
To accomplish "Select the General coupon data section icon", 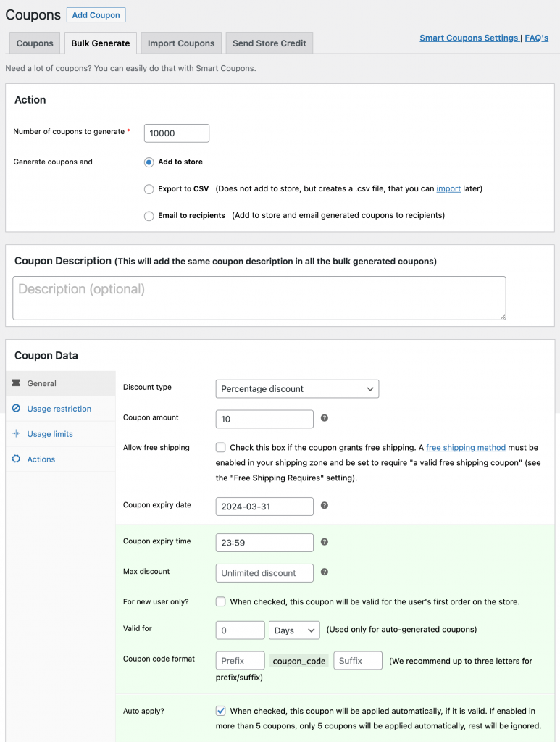I will 18,383.
